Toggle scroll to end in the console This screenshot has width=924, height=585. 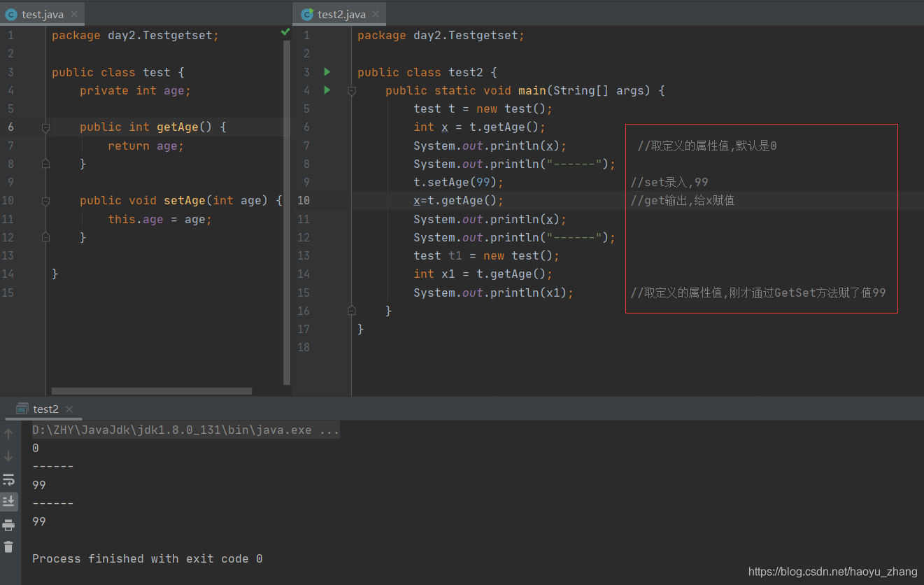point(8,501)
